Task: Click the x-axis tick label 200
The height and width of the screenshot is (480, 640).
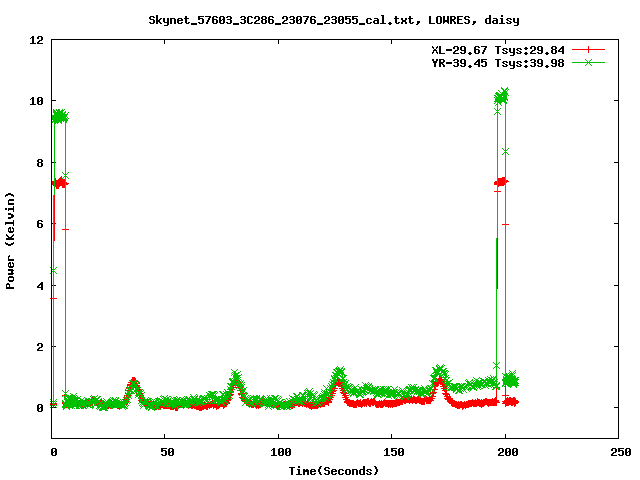Action: pyautogui.click(x=507, y=452)
